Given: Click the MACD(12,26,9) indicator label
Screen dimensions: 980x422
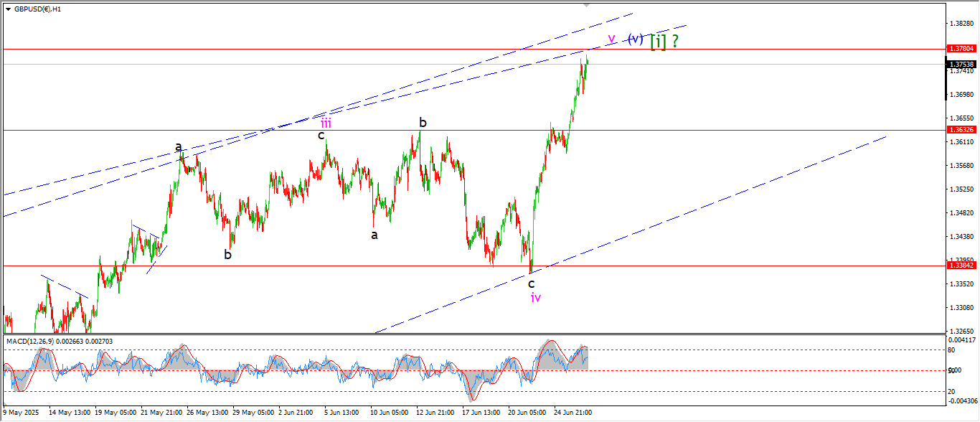Looking at the screenshot, I should click(59, 341).
